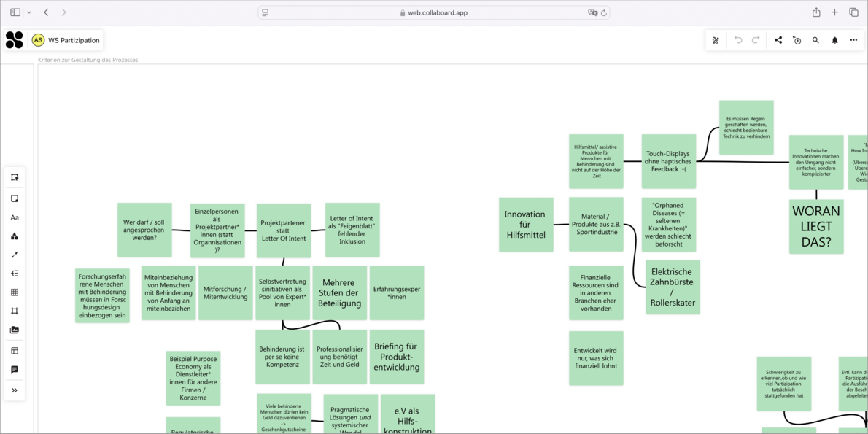
Task: Click the Collaboard logo home button
Action: click(15, 40)
